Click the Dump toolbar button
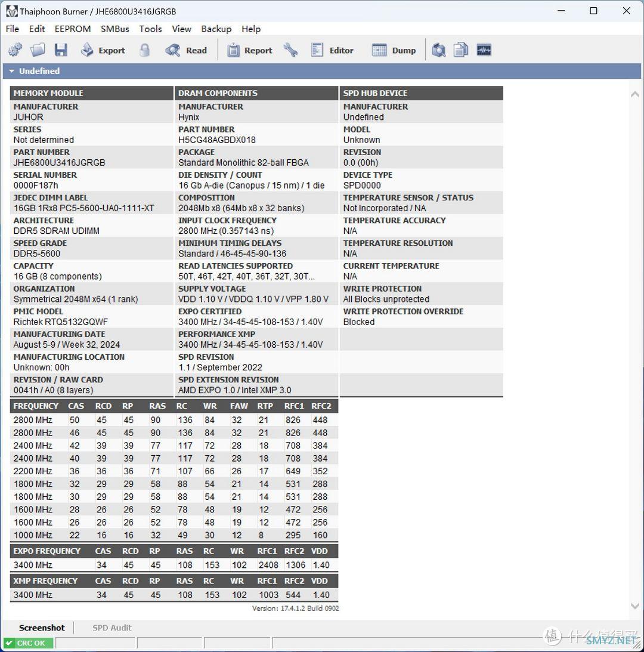The image size is (644, 652). [x=394, y=50]
